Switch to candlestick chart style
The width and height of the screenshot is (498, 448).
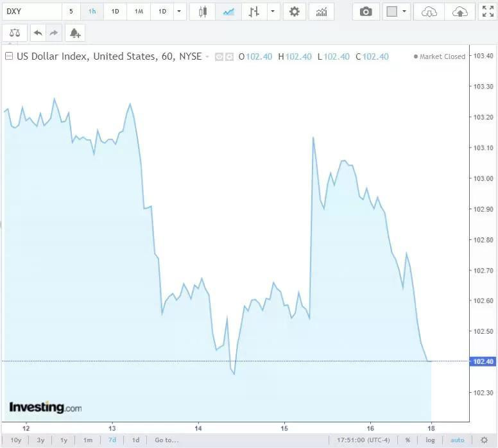[203, 12]
